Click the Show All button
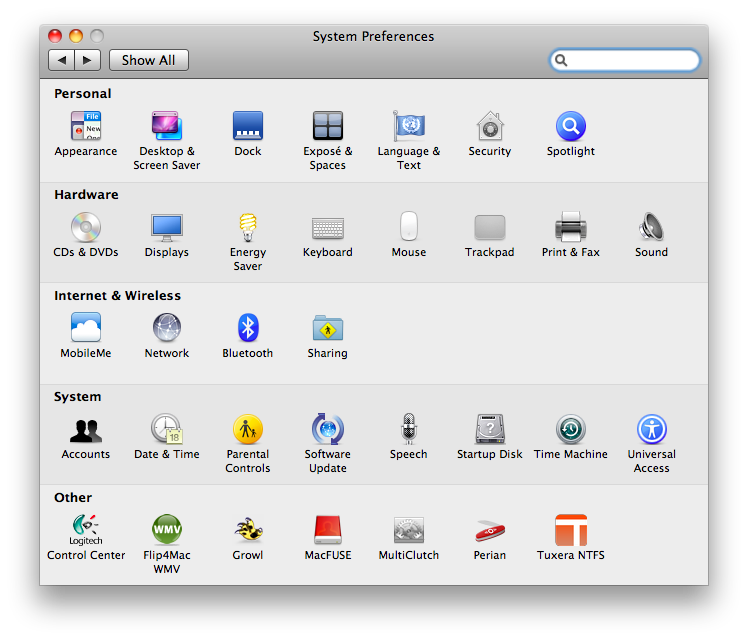 coord(148,60)
